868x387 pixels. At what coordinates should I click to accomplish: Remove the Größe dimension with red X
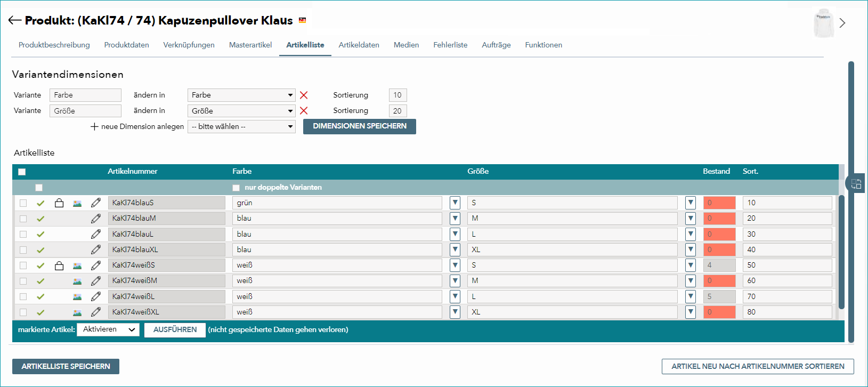(x=304, y=111)
